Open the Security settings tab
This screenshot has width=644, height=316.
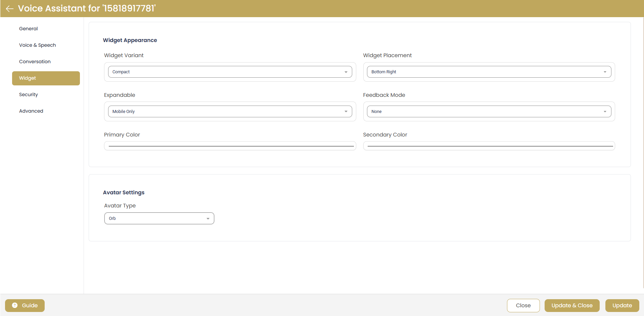click(29, 94)
